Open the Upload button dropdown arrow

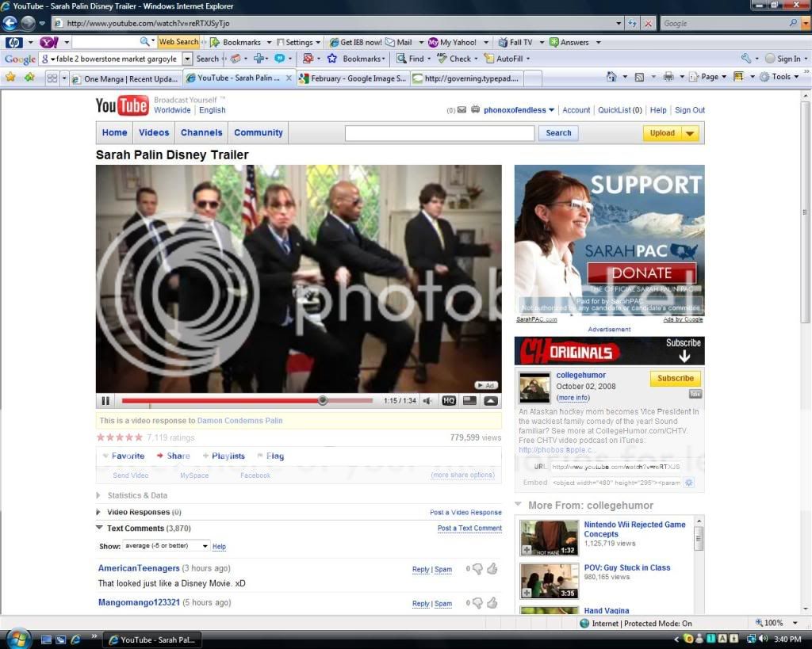click(x=690, y=133)
